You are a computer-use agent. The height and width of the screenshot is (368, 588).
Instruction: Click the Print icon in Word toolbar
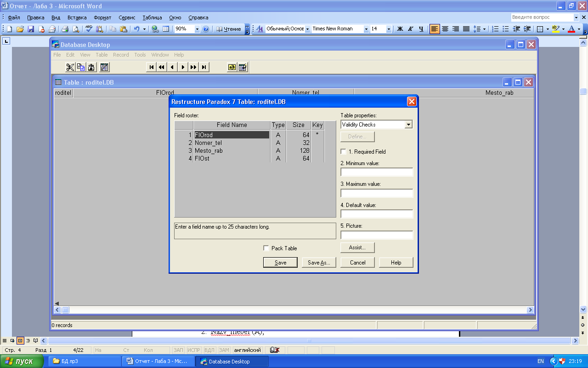65,29
